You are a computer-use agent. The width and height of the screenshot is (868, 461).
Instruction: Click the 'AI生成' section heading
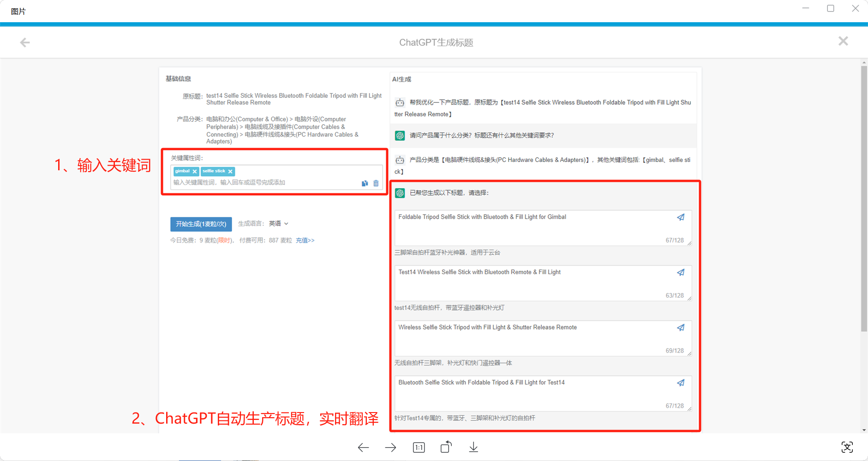[x=401, y=79]
